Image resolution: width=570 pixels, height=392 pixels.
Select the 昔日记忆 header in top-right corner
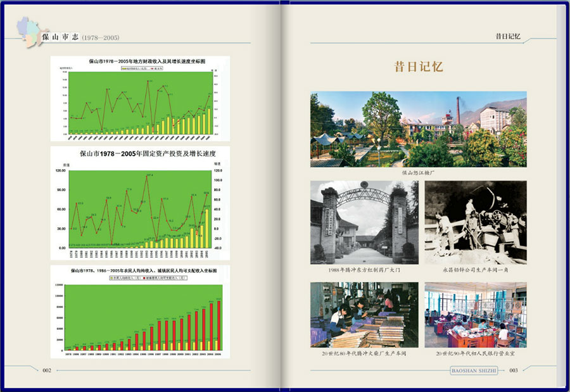pos(507,37)
